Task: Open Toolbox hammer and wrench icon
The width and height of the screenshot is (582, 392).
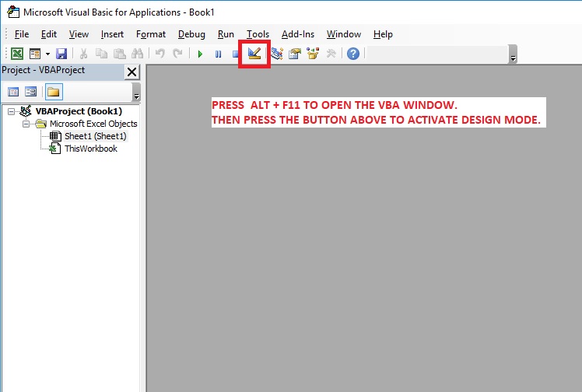Action: [x=331, y=54]
